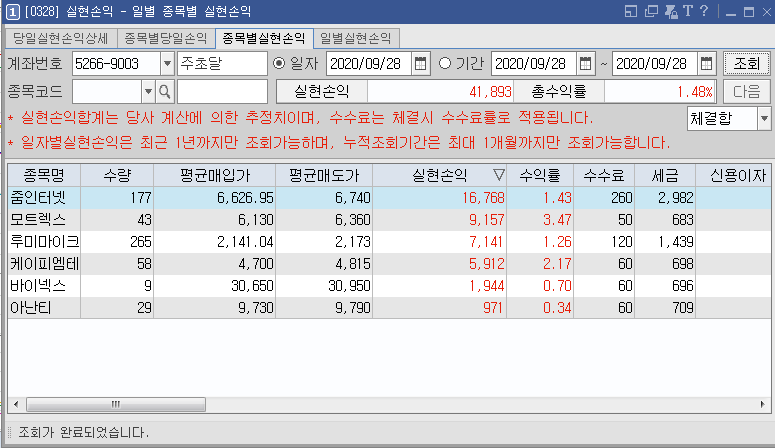Switch to 종목별당일손익 tab
Screen dimensions: 775x448
(166, 39)
